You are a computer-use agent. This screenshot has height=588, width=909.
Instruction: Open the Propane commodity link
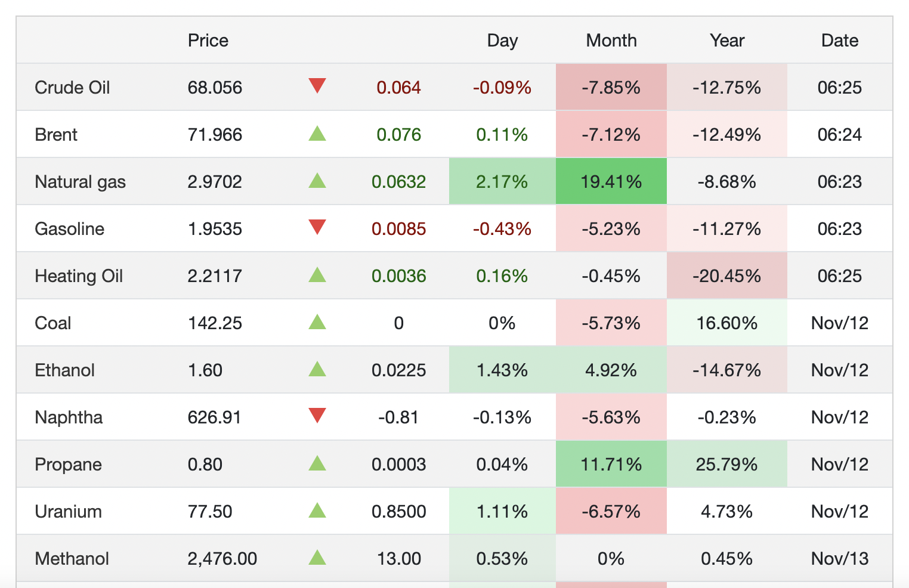pyautogui.click(x=68, y=465)
